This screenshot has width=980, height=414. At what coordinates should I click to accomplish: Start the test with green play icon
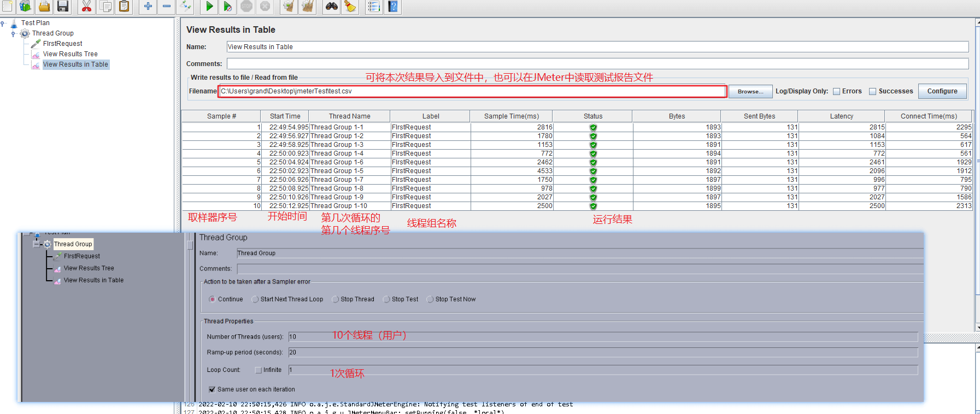(x=209, y=6)
